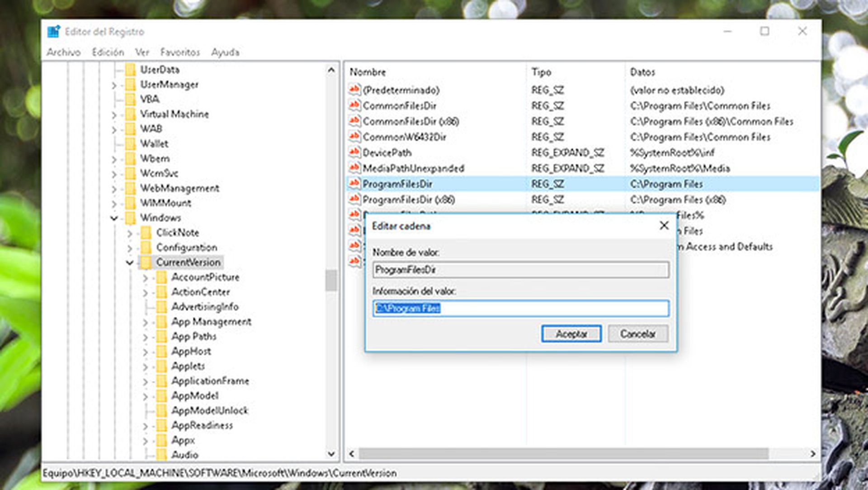868x490 pixels.
Task: Expand the AppModel subkey
Action: pos(145,397)
